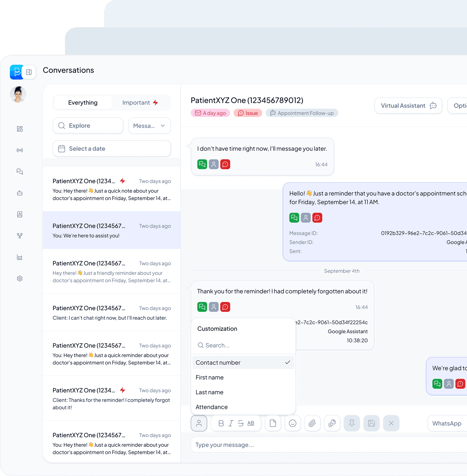The width and height of the screenshot is (467, 476).
Task: Click the 'Type your message...' field
Action: click(x=329, y=444)
